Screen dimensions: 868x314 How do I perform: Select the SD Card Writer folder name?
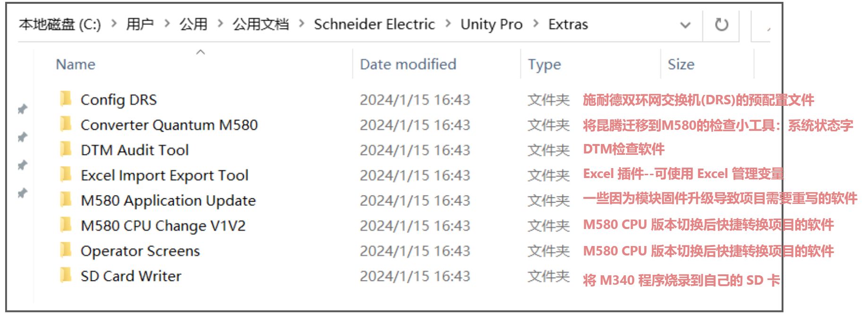coord(131,276)
